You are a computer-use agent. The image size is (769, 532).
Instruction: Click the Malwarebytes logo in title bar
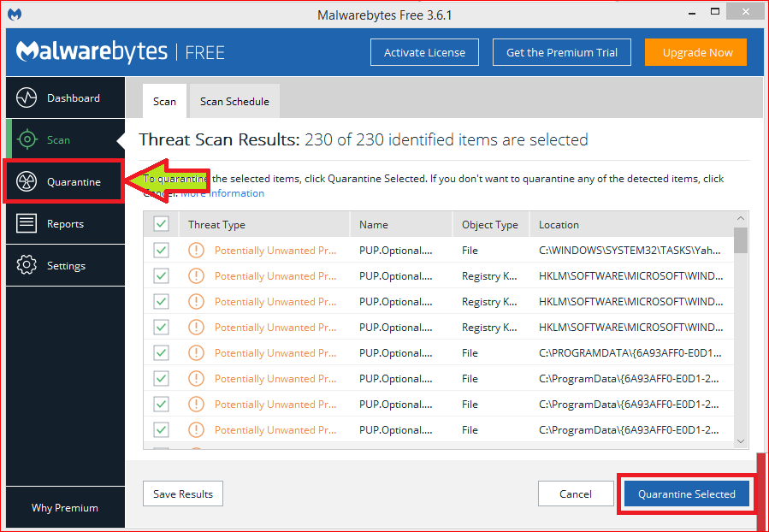(x=15, y=15)
